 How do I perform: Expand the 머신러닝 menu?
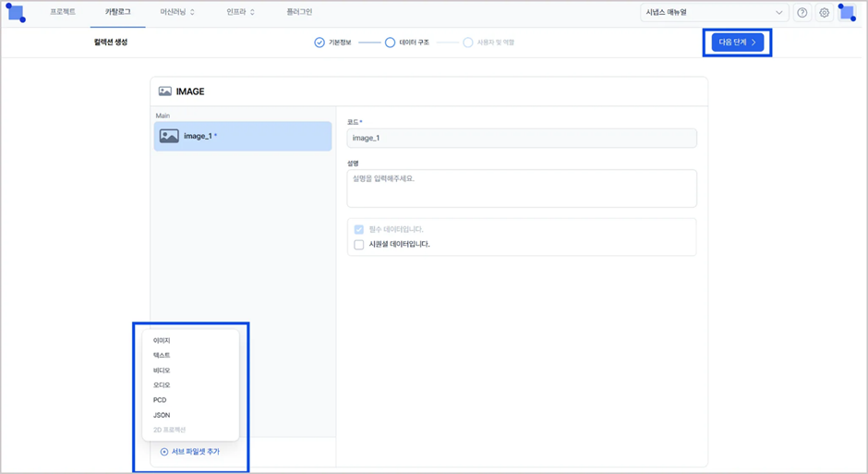[177, 12]
